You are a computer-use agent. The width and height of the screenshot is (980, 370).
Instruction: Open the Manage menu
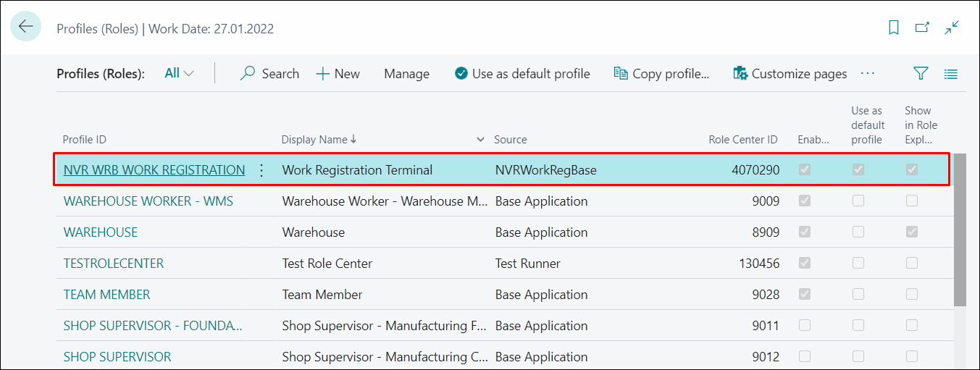coord(406,73)
